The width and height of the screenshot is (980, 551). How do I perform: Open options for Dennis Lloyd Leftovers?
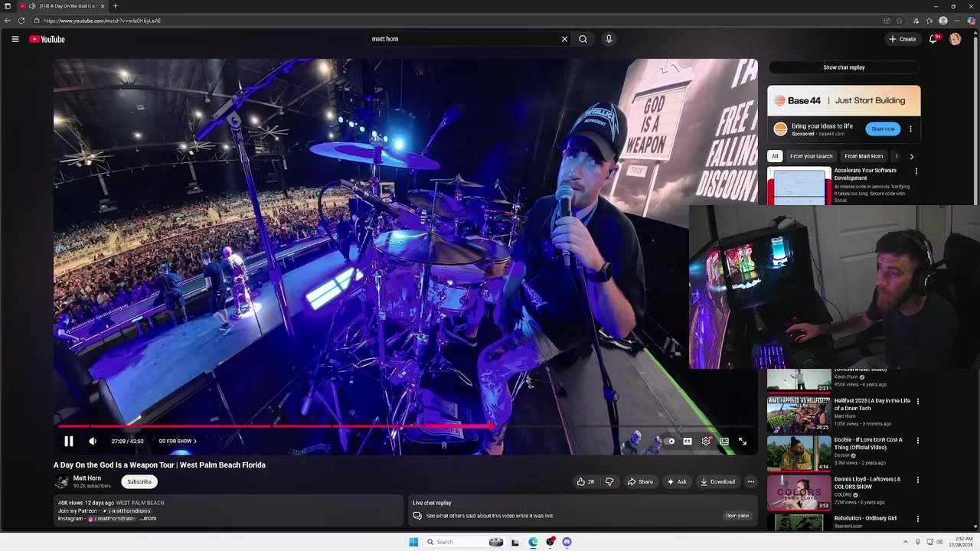coord(917,480)
